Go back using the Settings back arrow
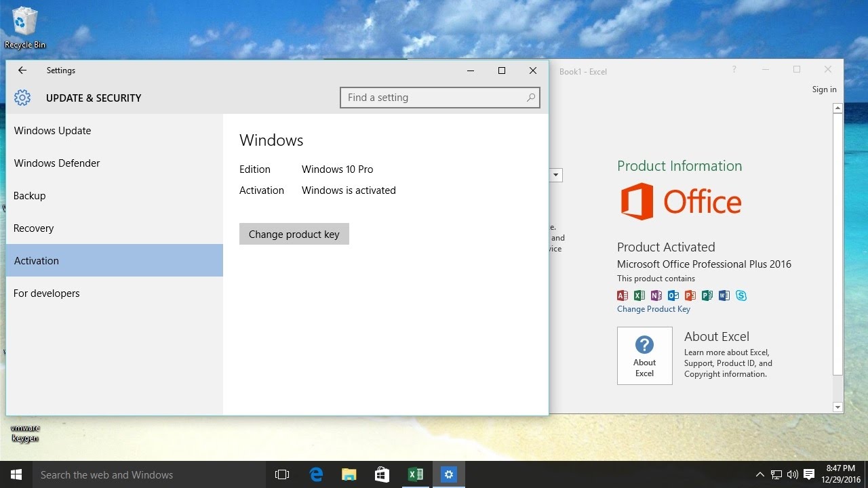Viewport: 868px width, 488px height. click(22, 70)
